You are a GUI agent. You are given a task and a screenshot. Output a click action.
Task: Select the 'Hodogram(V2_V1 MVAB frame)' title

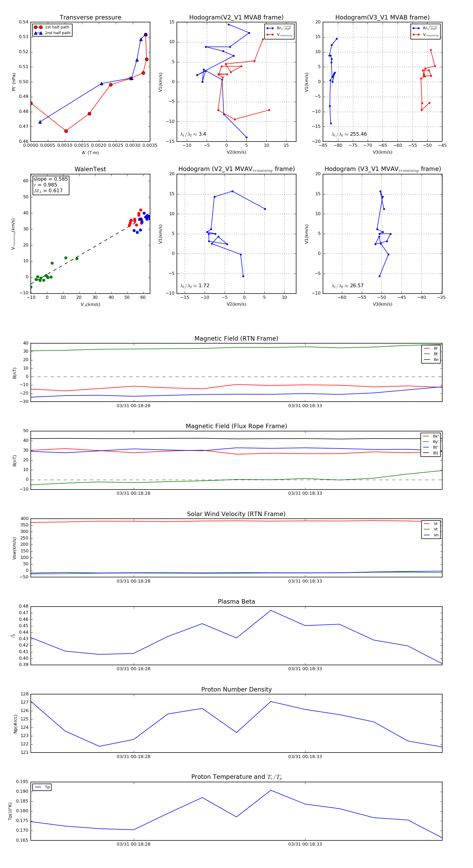[x=236, y=18]
